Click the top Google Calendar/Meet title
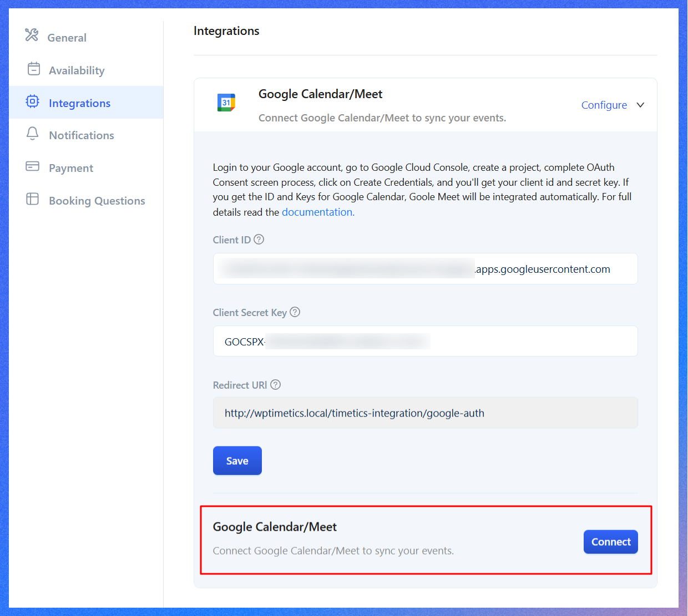The height and width of the screenshot is (616, 688). pyautogui.click(x=320, y=94)
